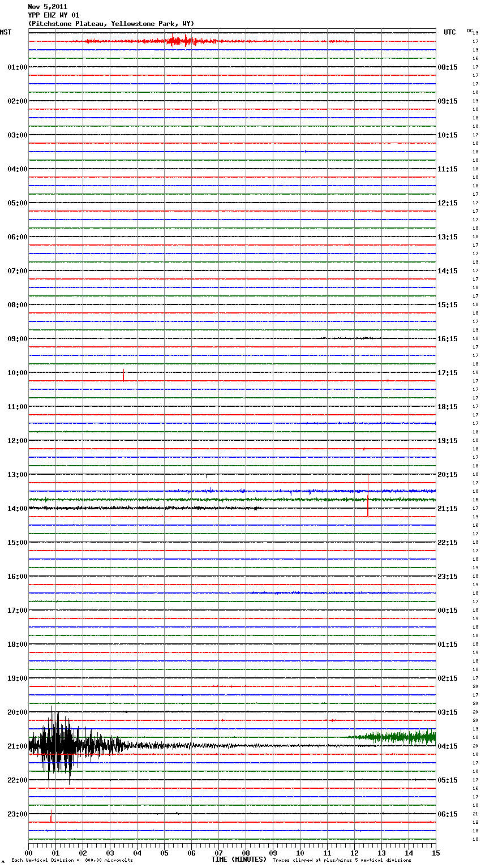The image size is (481, 868).
Task: Click the "17:00" MST time label
Action: point(18,611)
